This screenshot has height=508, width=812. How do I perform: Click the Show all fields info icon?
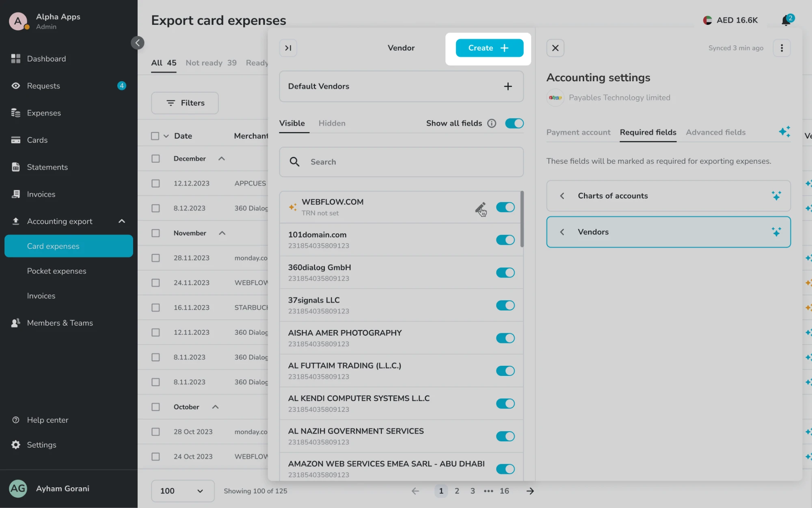pos(492,123)
